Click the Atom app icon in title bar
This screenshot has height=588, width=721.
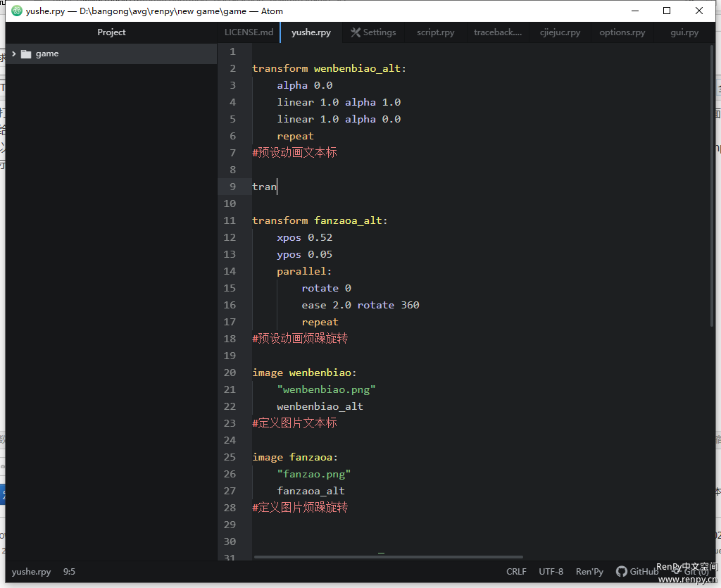click(x=17, y=11)
